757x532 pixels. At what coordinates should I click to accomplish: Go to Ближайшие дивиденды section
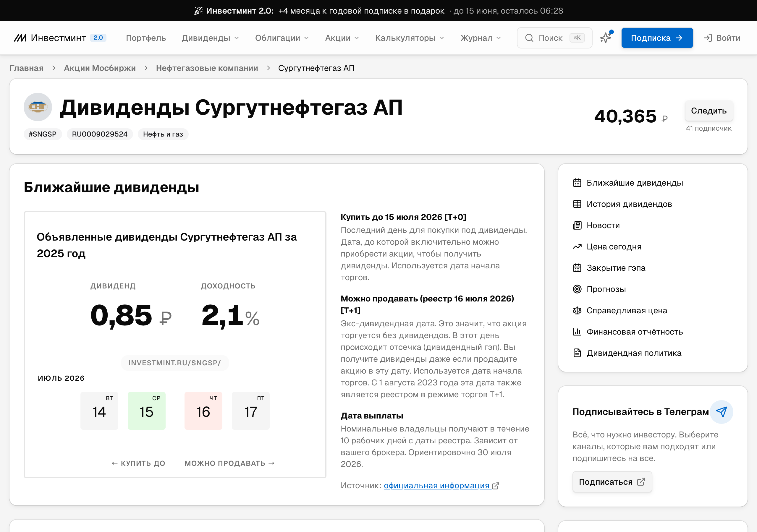pyautogui.click(x=635, y=183)
